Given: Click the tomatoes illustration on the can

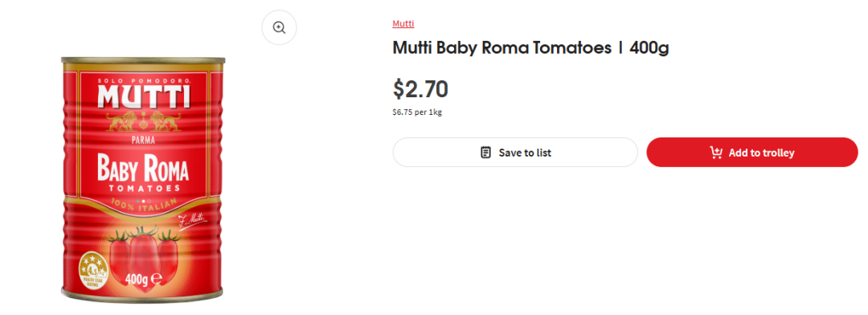Looking at the screenshot, I should click(x=143, y=253).
